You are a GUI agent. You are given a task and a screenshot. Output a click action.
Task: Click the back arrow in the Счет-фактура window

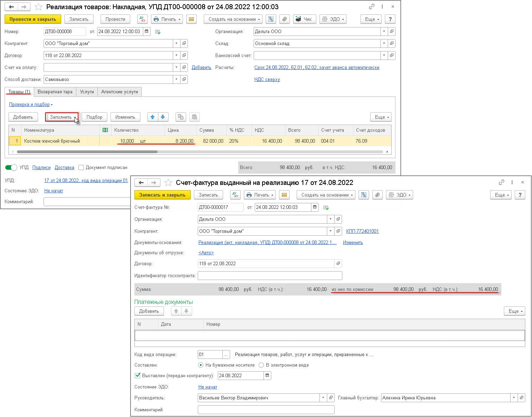coord(141,182)
